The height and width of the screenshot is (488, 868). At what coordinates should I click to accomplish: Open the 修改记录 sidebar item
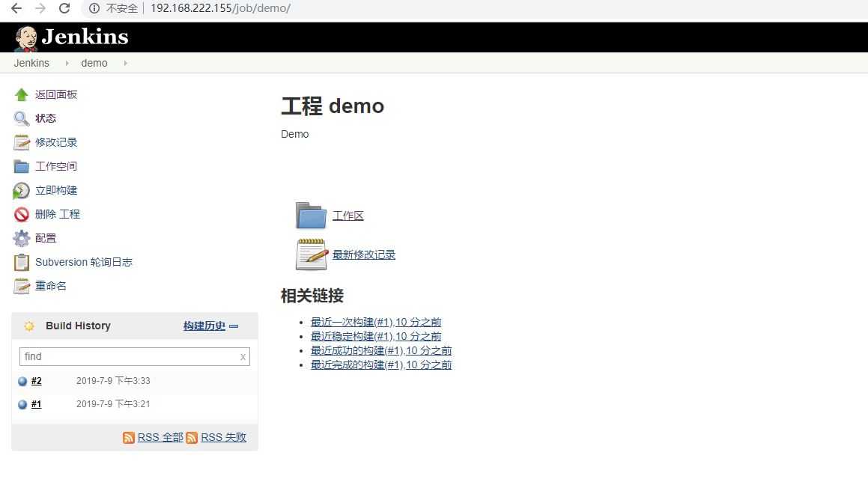click(56, 142)
